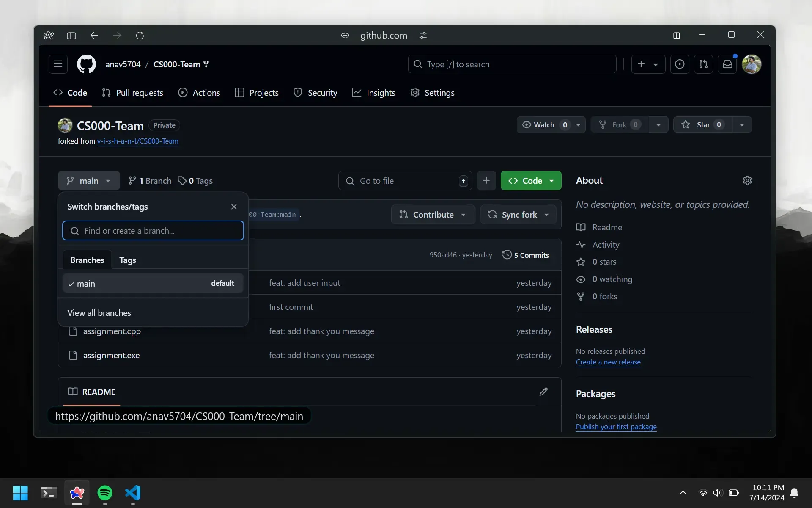Open Activity link in About sidebar

tap(598, 245)
